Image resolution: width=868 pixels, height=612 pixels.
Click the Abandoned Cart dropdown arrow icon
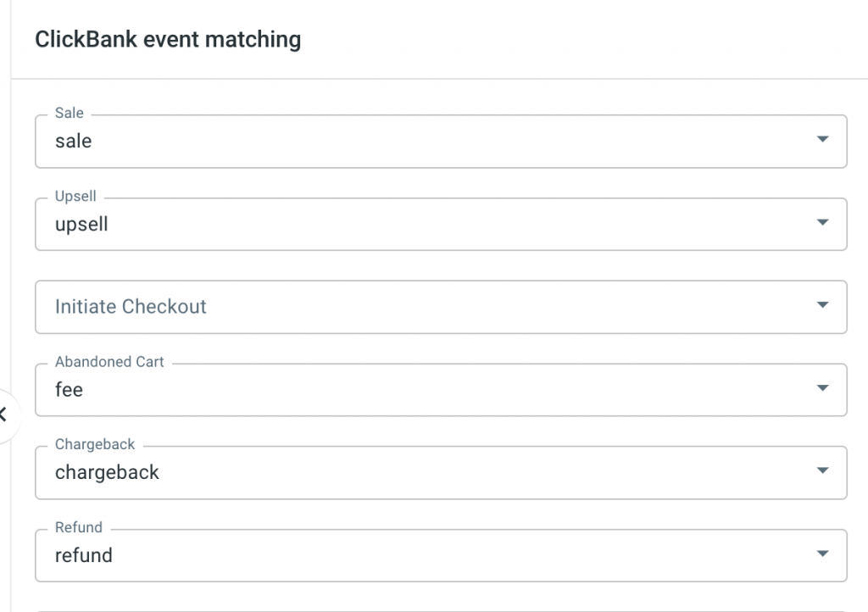point(821,388)
